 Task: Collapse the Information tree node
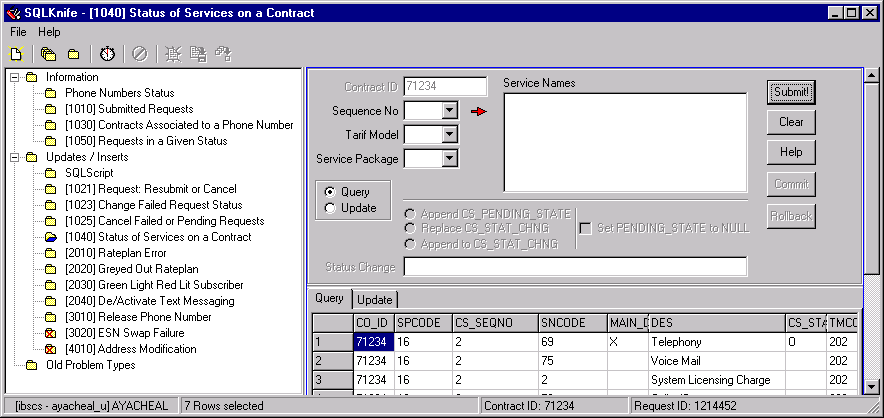click(x=14, y=77)
